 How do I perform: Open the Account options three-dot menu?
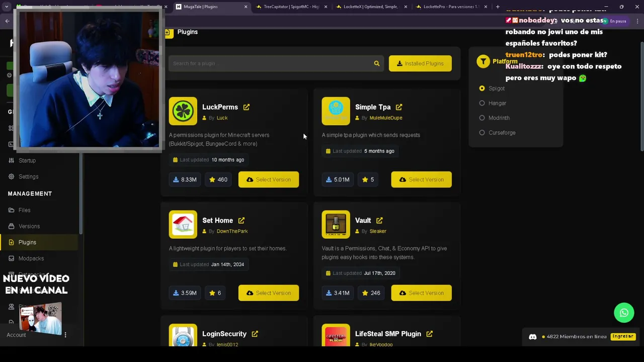tap(65, 335)
